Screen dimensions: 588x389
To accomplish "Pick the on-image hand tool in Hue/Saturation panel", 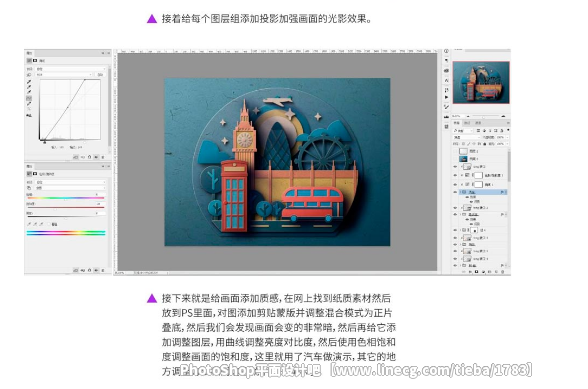I will coord(29,188).
